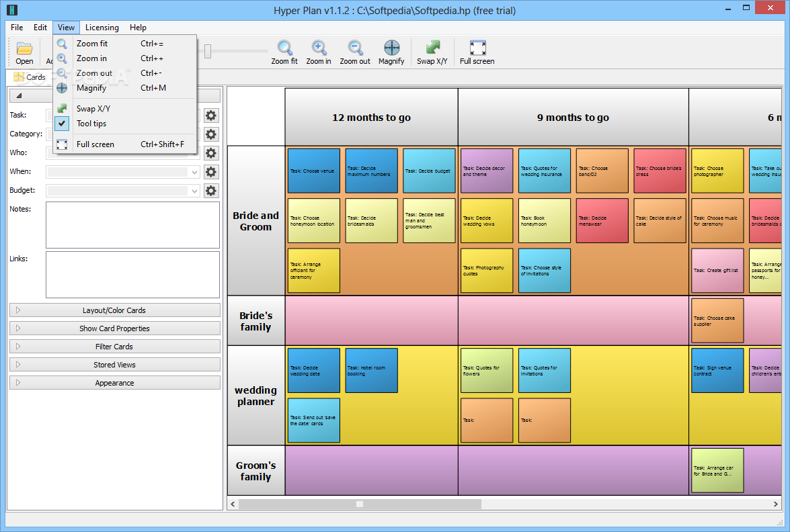Click inside the Links text box

coord(132,275)
